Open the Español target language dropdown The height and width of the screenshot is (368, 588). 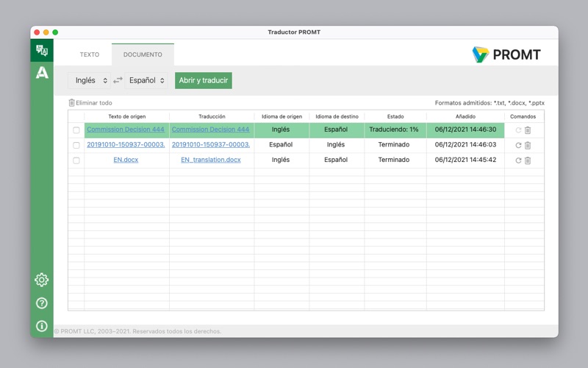[x=146, y=80]
